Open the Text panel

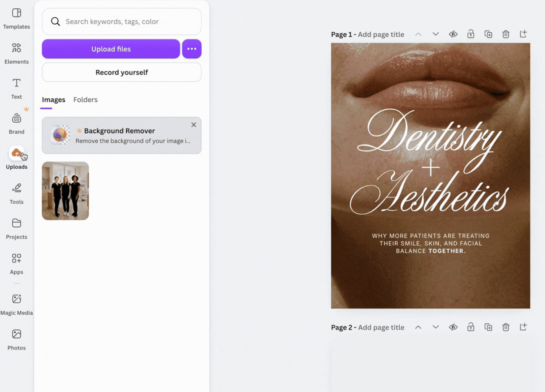pos(16,89)
